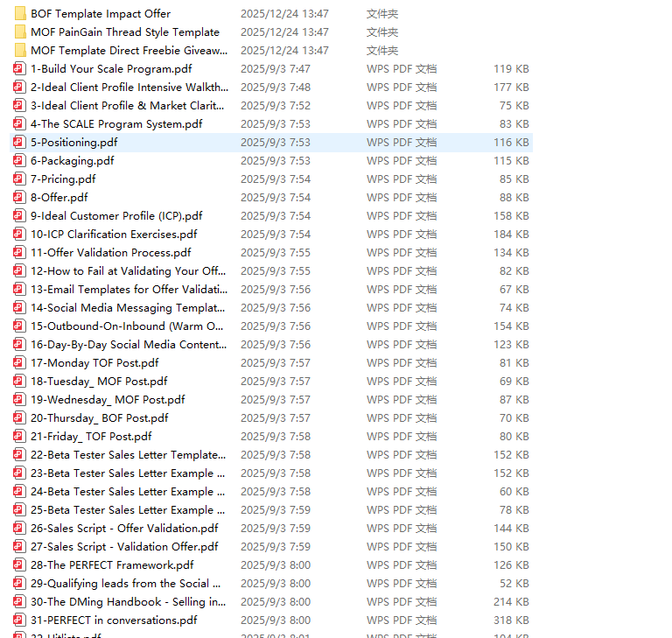The width and height of the screenshot is (672, 638).
Task: Select the MOF PainGain Thread Style Template folder icon
Action: [20, 32]
